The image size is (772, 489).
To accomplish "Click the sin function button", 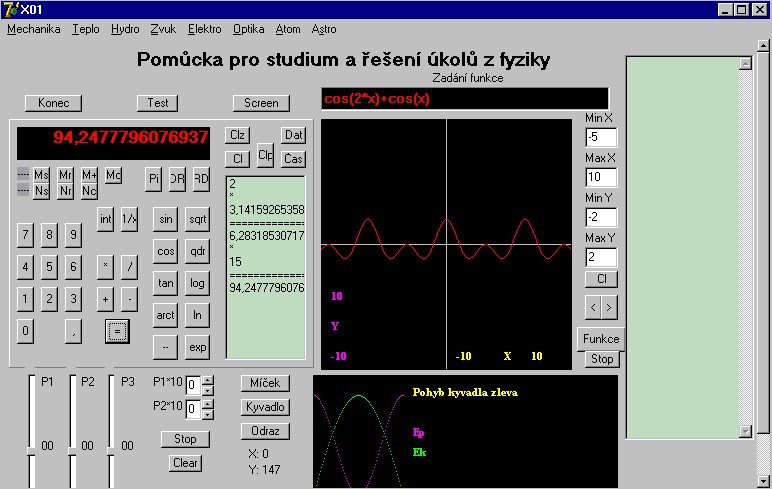I will pyautogui.click(x=165, y=219).
